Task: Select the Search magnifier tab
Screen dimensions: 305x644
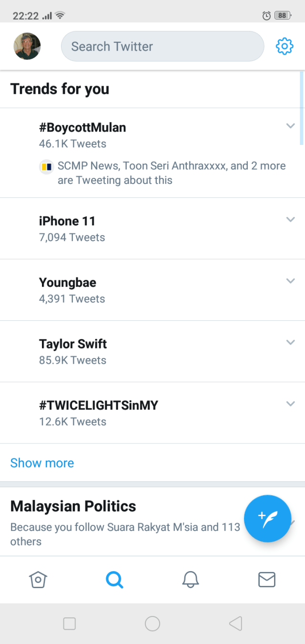Action: (x=114, y=580)
